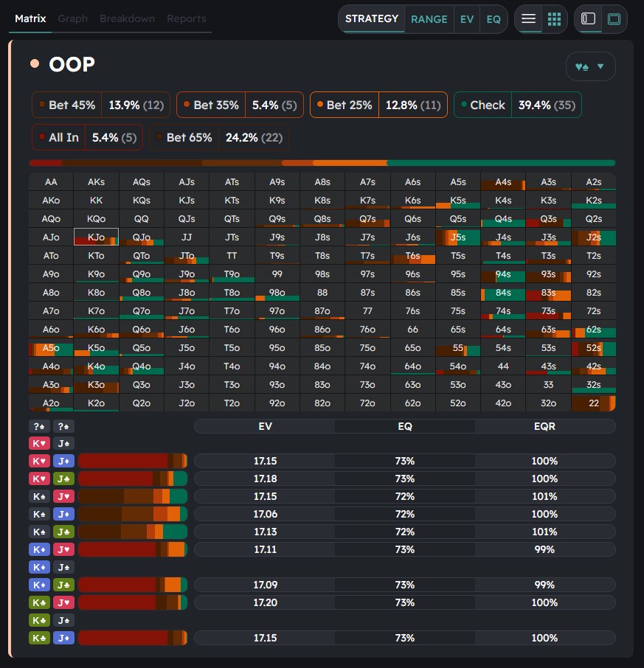Switch to the Graph tab
644x668 pixels.
pyautogui.click(x=72, y=18)
